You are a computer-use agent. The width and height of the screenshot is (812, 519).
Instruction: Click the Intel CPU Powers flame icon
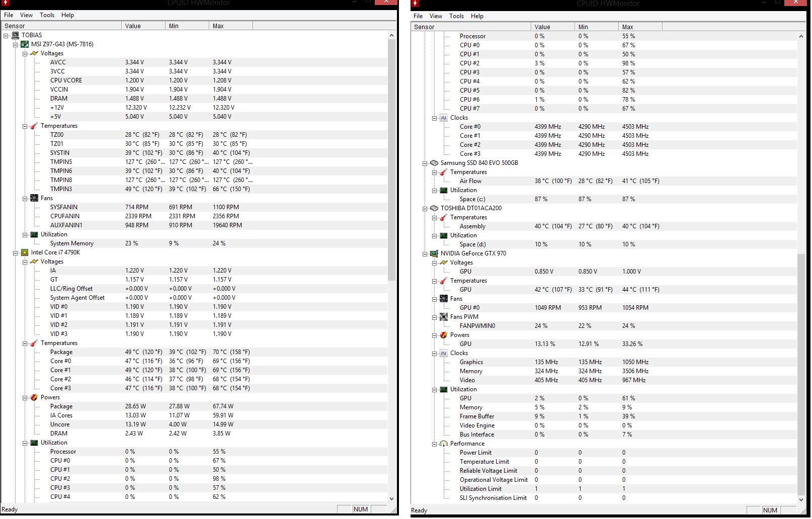pyautogui.click(x=34, y=397)
